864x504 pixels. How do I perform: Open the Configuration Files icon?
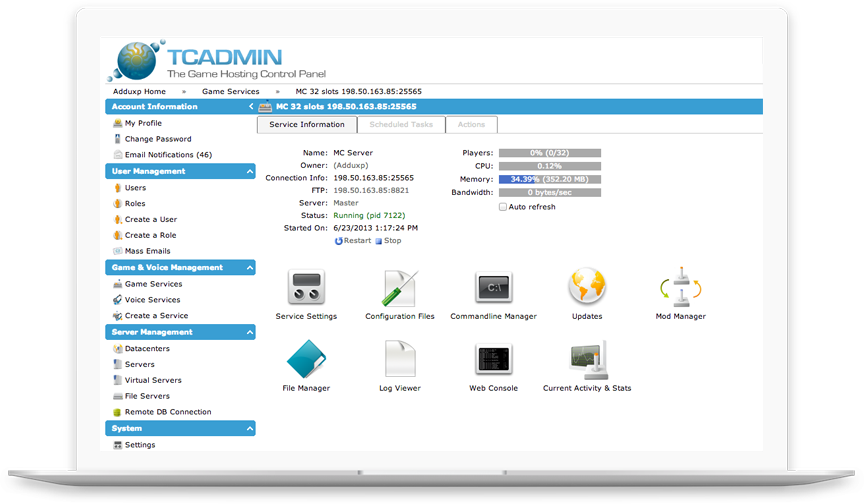click(x=400, y=288)
